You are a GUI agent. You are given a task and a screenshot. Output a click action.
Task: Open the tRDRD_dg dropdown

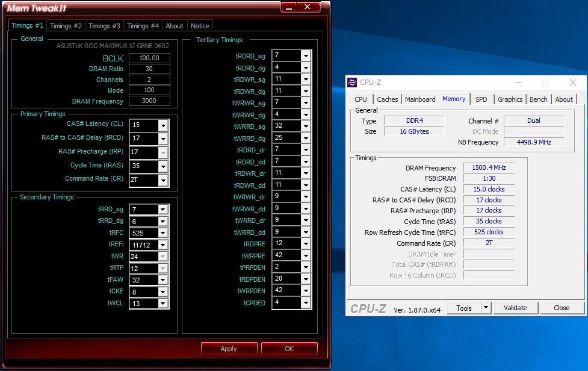pos(306,68)
